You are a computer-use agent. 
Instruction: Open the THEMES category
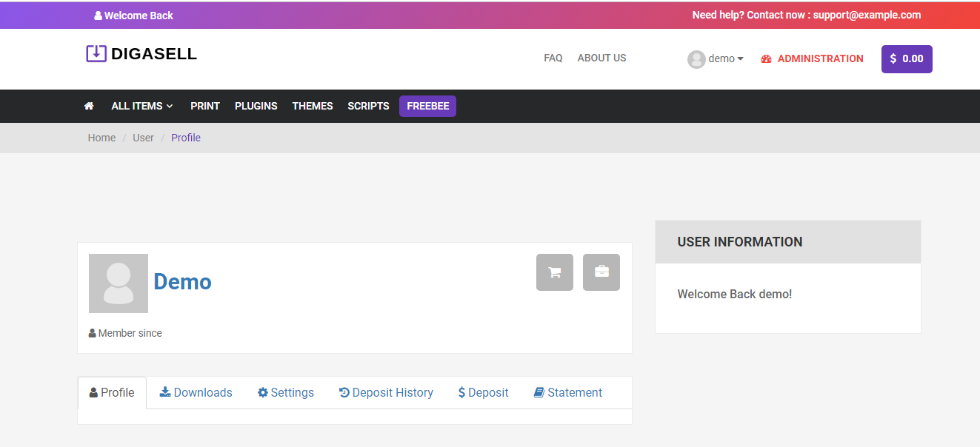click(313, 106)
